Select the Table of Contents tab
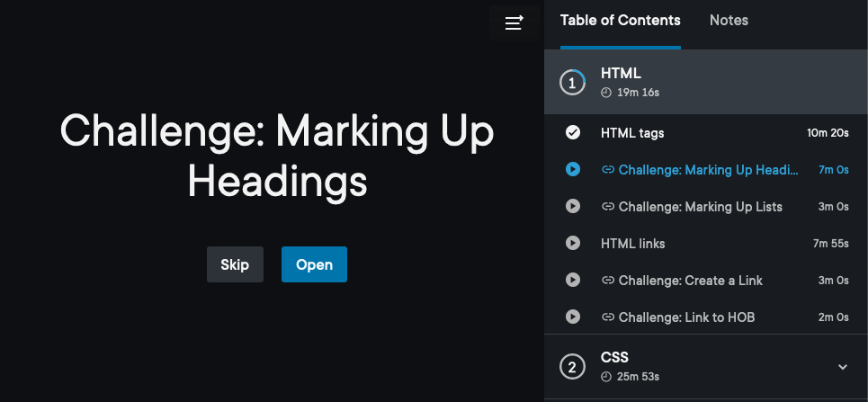Viewport: 868px width, 402px height. point(620,21)
